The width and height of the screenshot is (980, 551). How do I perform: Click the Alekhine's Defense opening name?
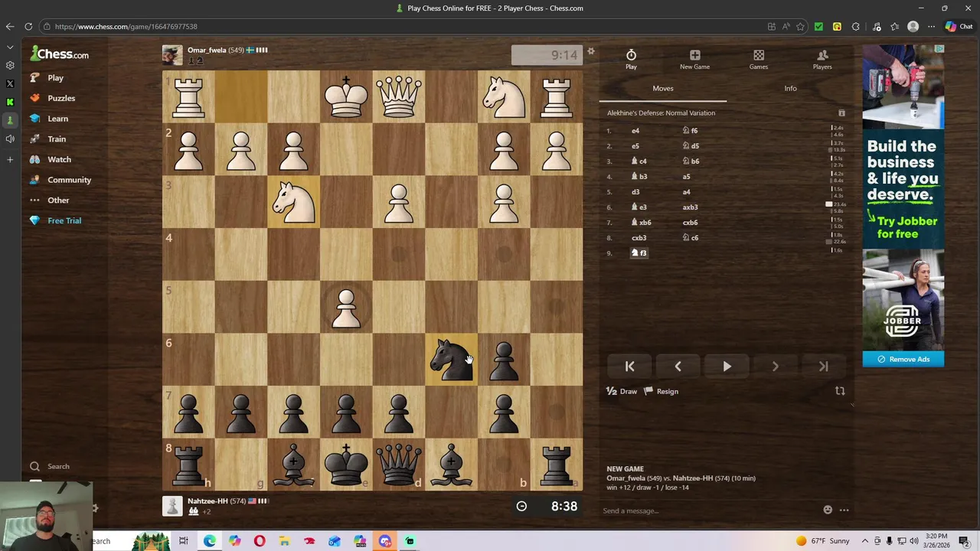tap(661, 113)
